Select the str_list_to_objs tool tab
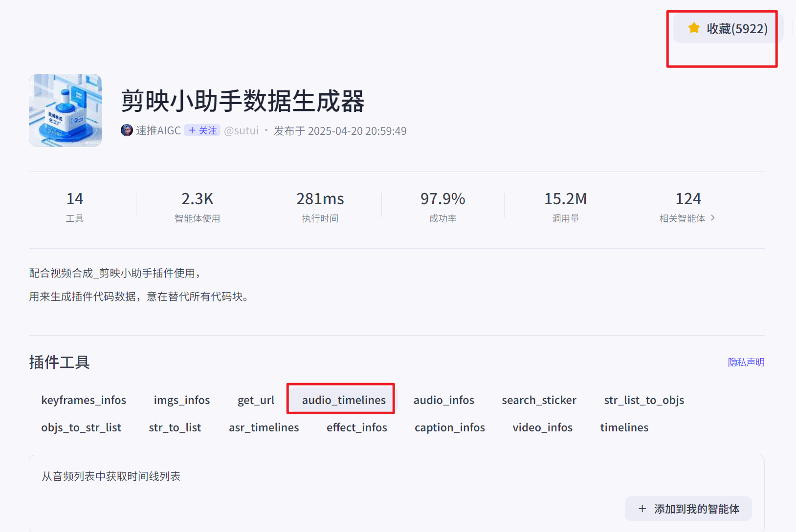 pyautogui.click(x=644, y=400)
